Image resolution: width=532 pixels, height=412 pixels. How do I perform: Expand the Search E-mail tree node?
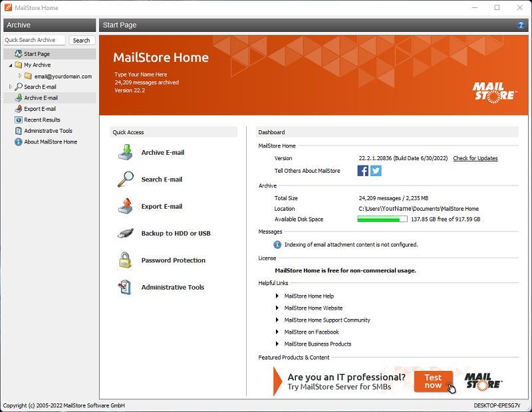coord(11,87)
